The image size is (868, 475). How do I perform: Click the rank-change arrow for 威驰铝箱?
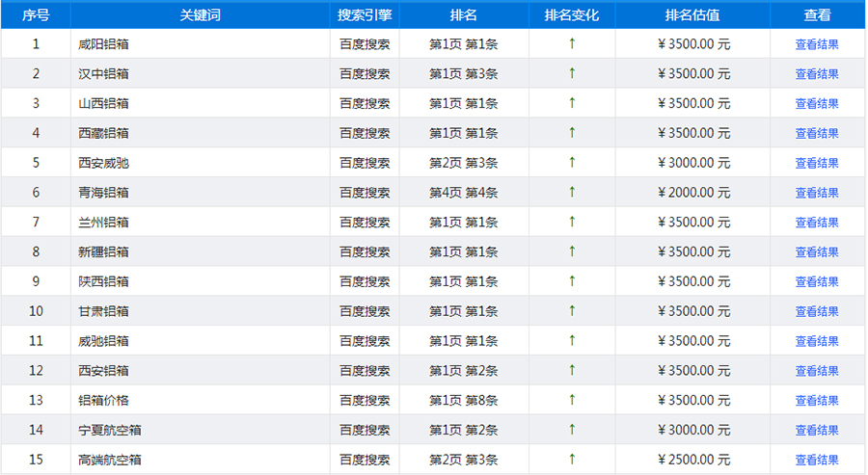point(572,340)
